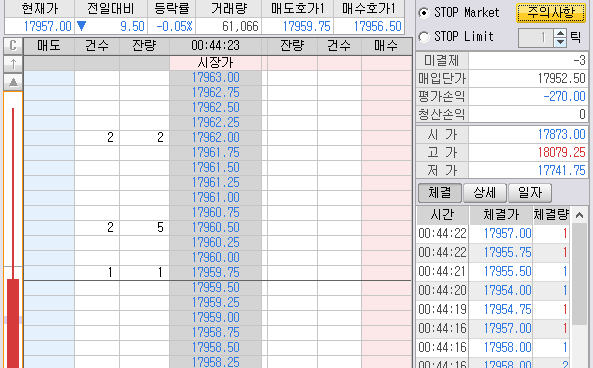
Task: Increase the tick value with up arrow
Action: (x=560, y=33)
